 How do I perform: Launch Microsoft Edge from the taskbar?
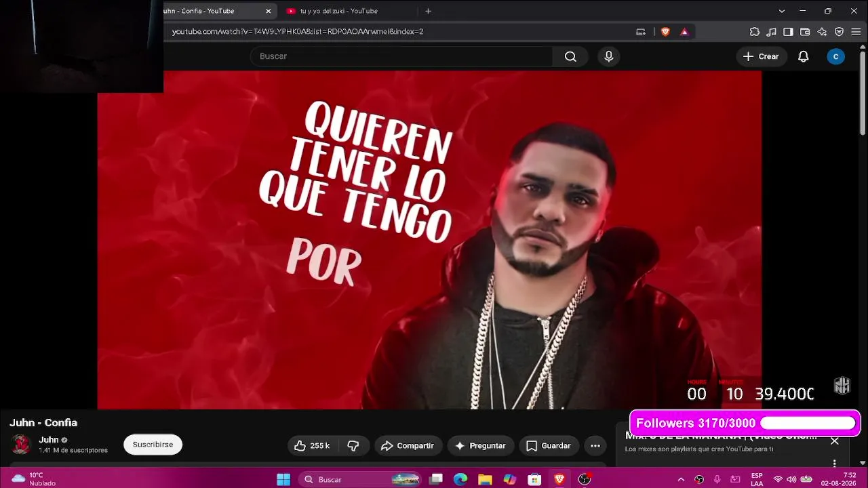pos(460,479)
